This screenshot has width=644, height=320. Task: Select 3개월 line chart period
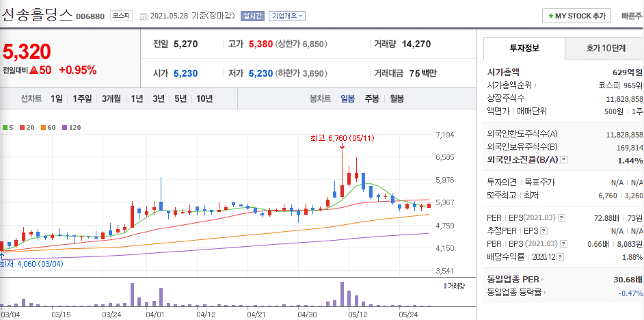click(x=111, y=99)
